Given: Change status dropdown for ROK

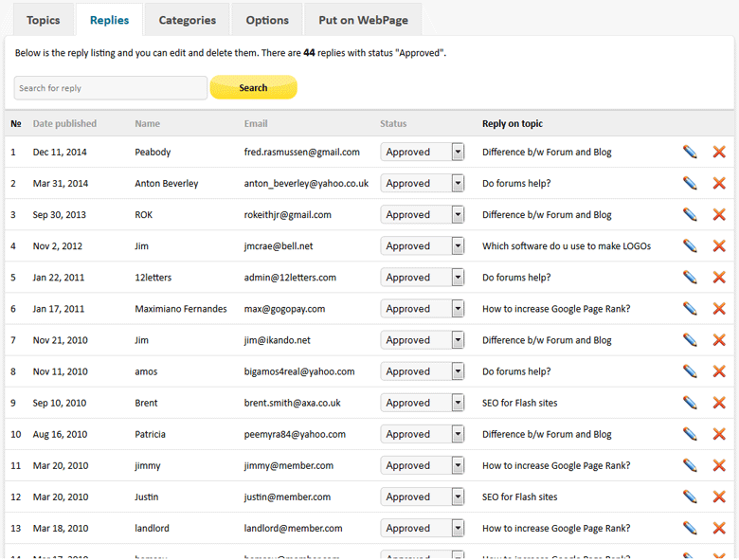Looking at the screenshot, I should tap(423, 214).
